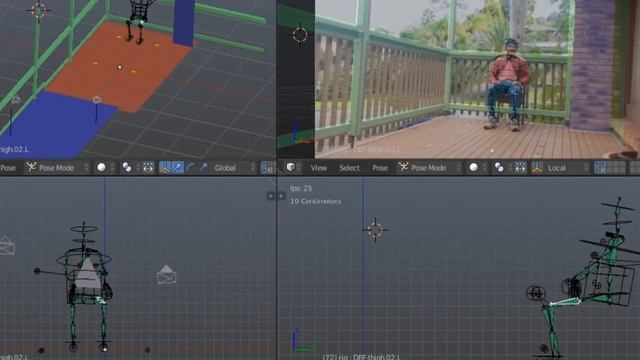Screen dimensions: 640x360
Task: Open the Local transform orientation dropdown
Action: [x=566, y=168]
